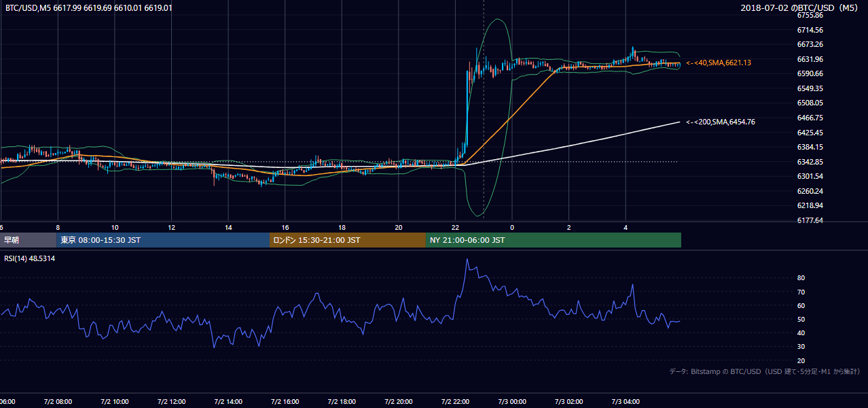Image resolution: width=868 pixels, height=408 pixels.
Task: Click hour tick 16 under the price chart
Action: (x=285, y=228)
